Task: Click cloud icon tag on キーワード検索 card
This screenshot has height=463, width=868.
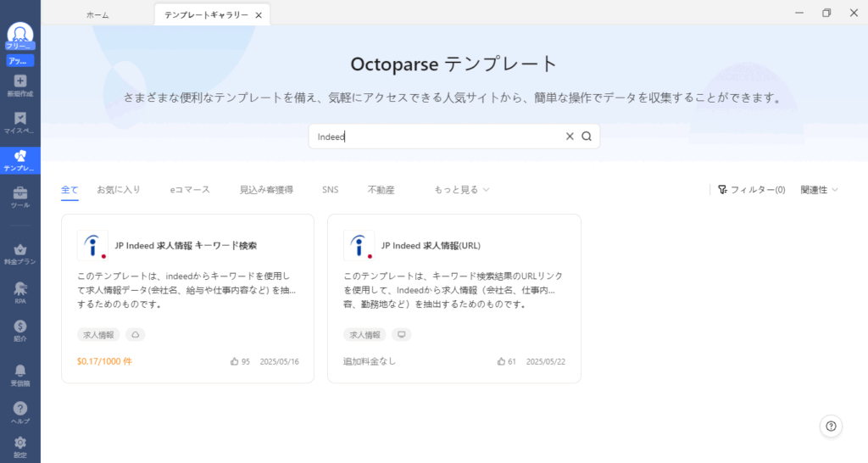Action: tap(135, 334)
